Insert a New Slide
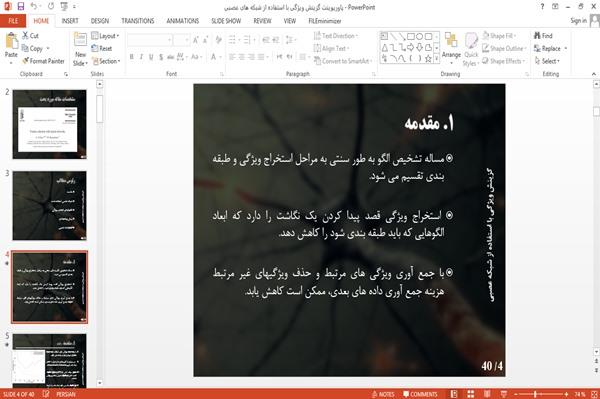Screen dimensions: 600x399 click(80, 49)
